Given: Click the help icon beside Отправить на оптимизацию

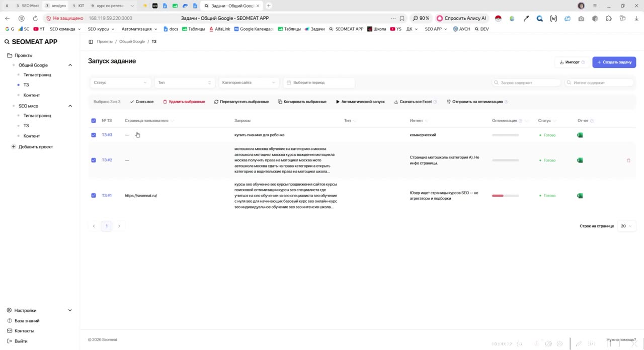Looking at the screenshot, I should pos(506,102).
